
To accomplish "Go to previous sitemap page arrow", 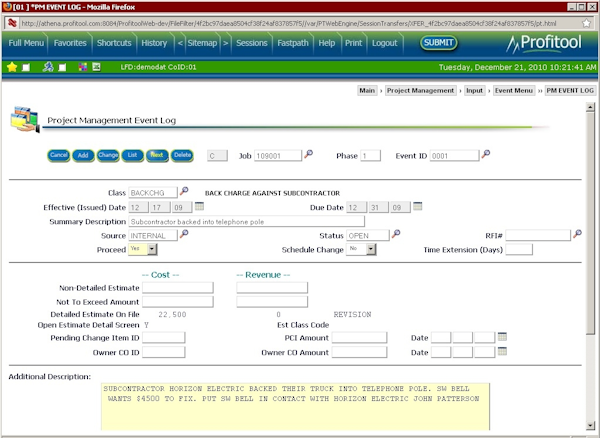I will 180,43.
